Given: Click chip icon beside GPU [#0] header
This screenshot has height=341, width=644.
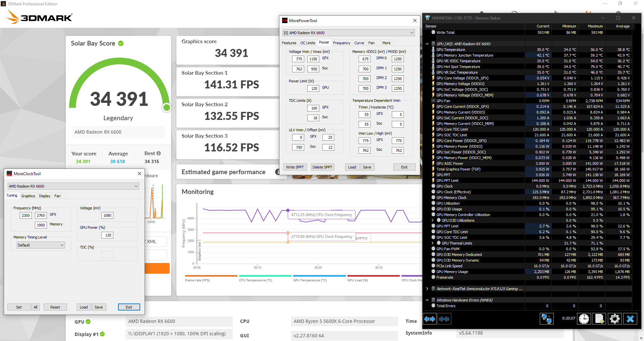Looking at the screenshot, I should pos(433,44).
